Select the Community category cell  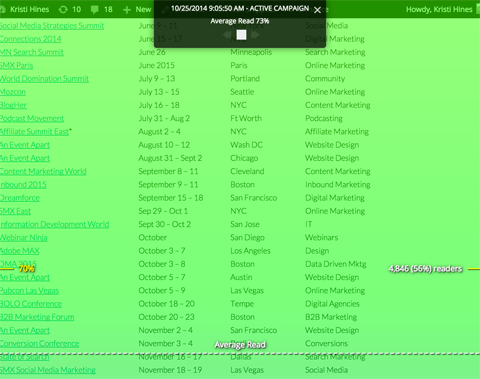coord(325,79)
